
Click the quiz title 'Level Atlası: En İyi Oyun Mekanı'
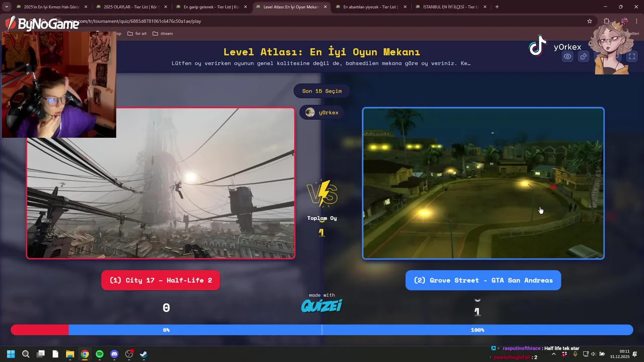tap(322, 52)
